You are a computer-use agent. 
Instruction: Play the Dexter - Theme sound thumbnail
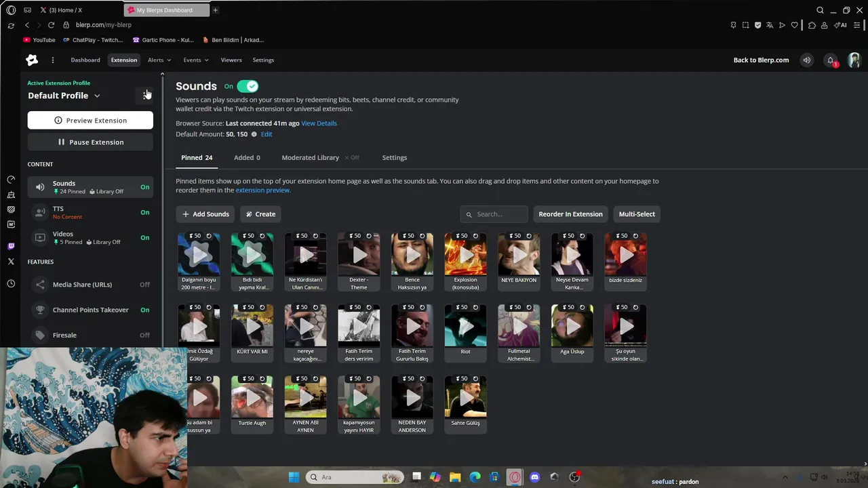[x=359, y=255]
